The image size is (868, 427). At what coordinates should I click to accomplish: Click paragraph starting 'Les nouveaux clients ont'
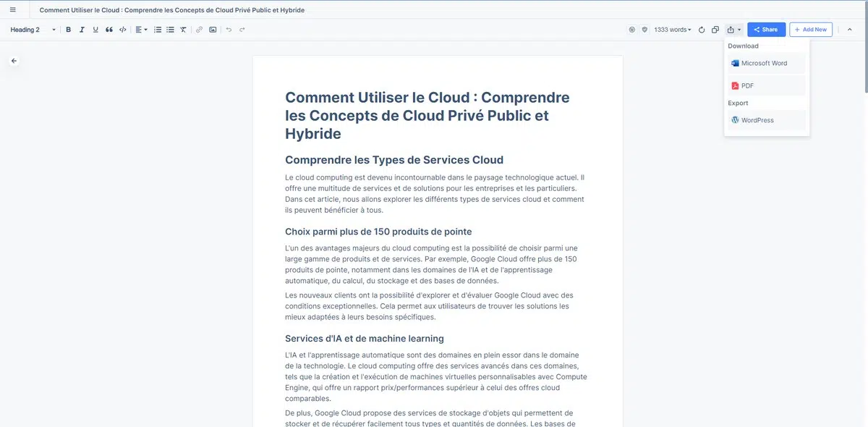point(429,306)
